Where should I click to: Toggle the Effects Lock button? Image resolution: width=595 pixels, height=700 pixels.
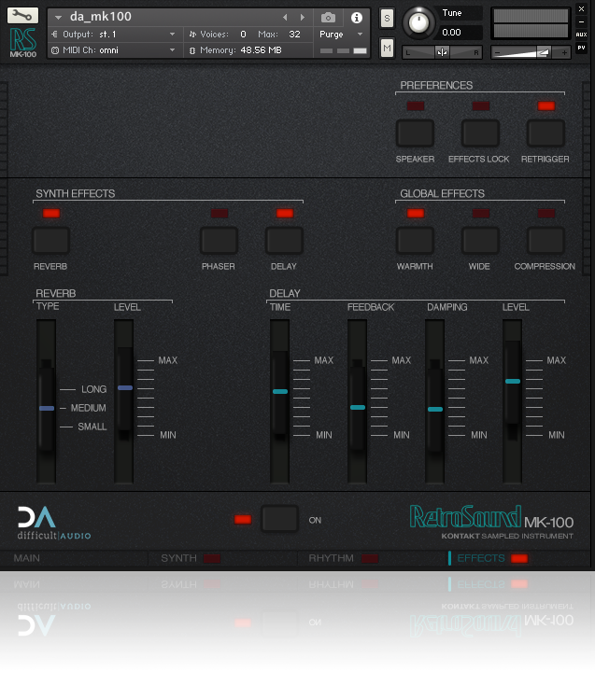point(480,133)
